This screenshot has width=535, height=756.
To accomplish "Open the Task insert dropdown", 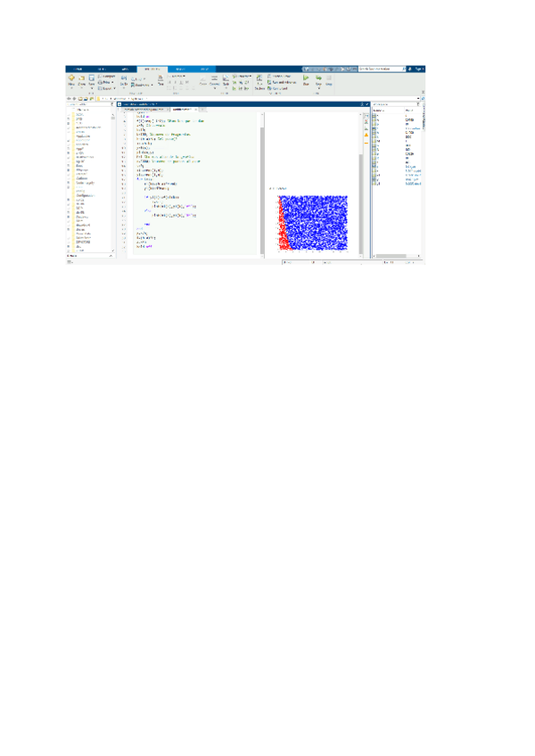I will pos(226,81).
